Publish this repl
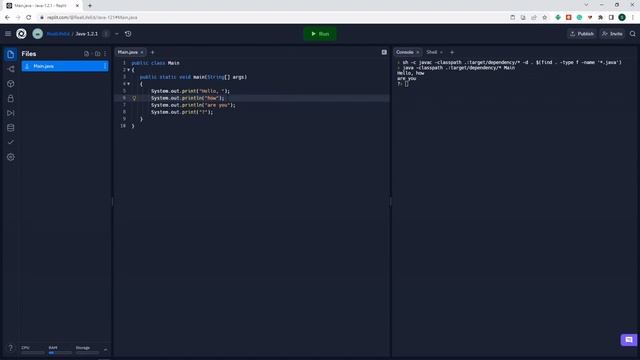 point(582,34)
